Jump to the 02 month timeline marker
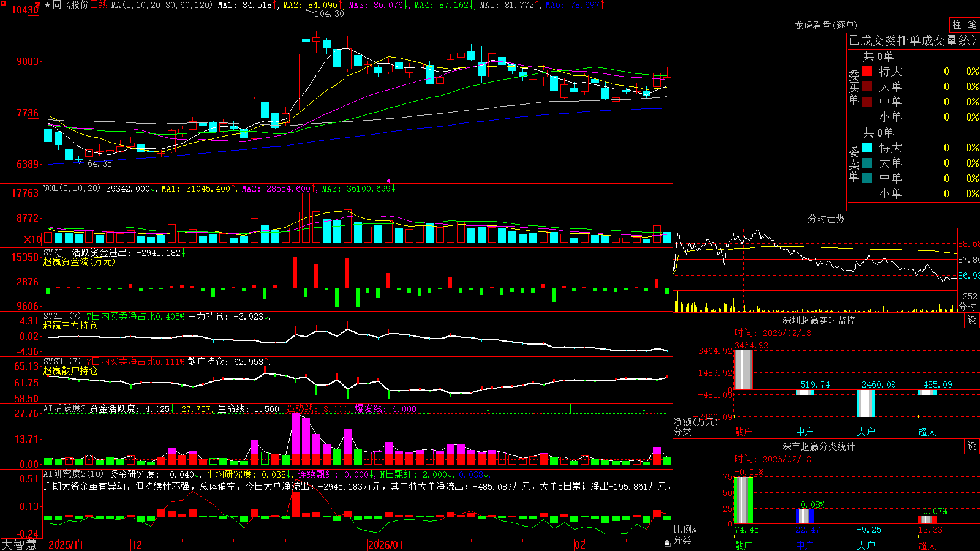980x551 pixels. point(580,545)
